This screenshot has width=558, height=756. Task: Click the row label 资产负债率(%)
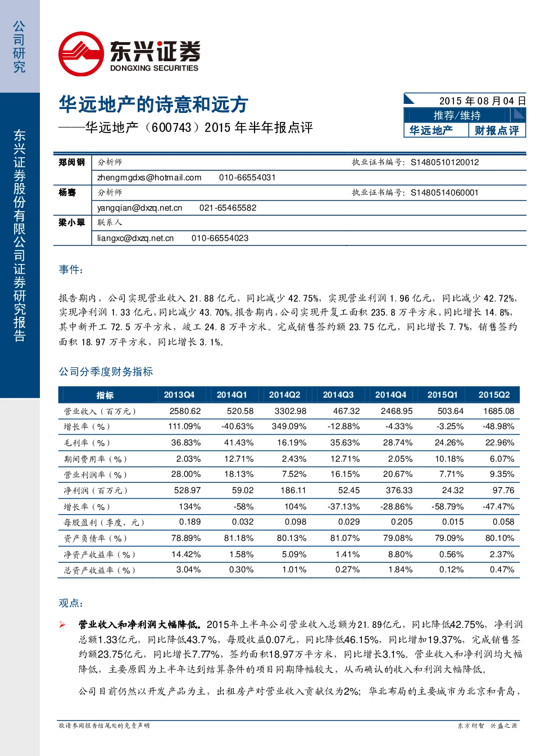(96, 538)
